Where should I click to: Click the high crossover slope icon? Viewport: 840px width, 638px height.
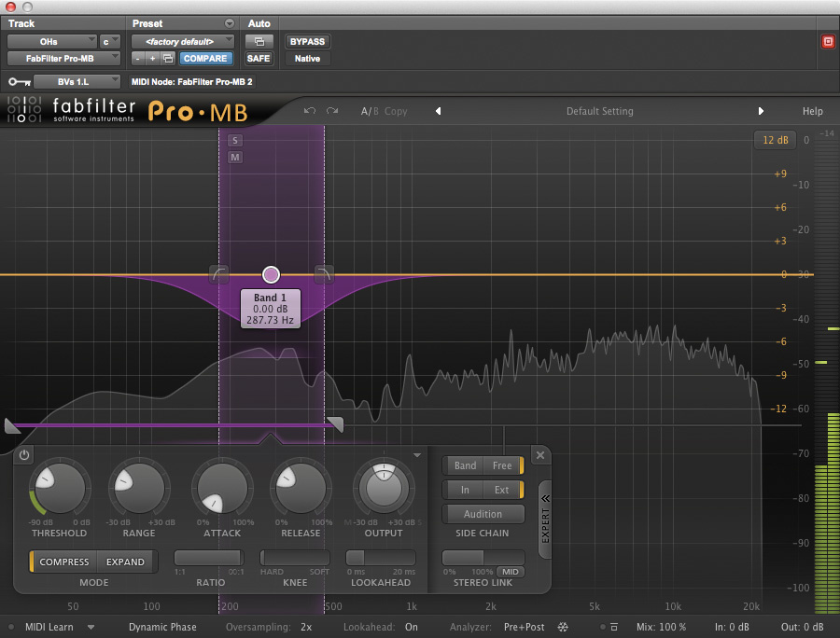[324, 274]
